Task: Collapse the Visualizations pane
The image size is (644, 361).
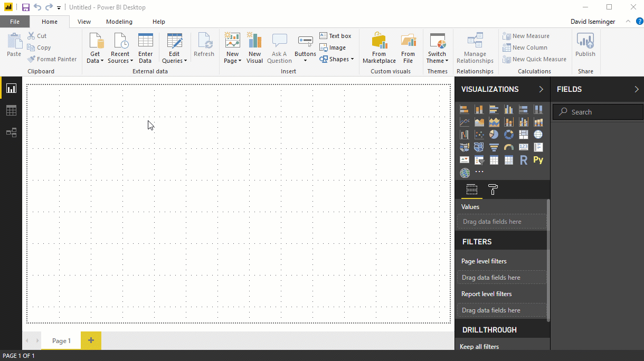Action: (541, 89)
